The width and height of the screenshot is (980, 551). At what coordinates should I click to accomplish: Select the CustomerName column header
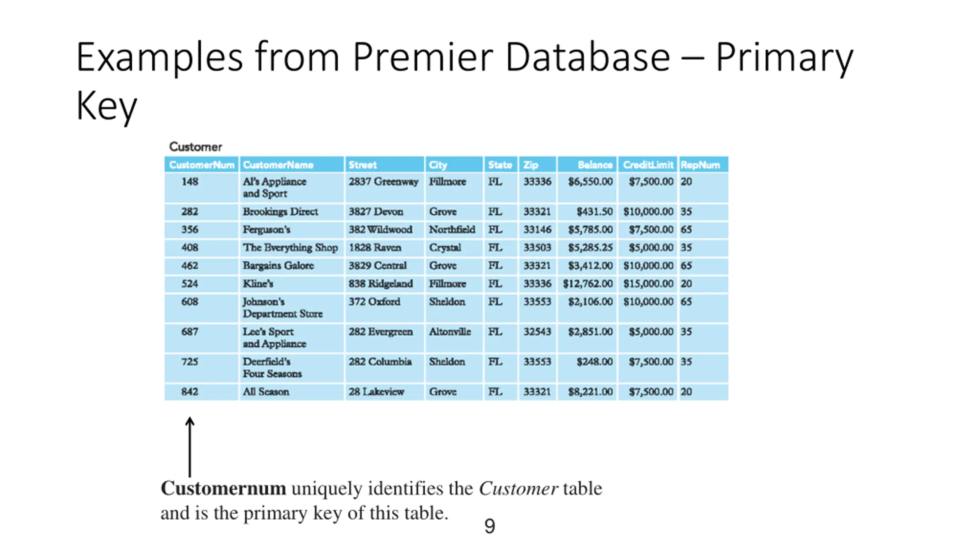click(278, 165)
